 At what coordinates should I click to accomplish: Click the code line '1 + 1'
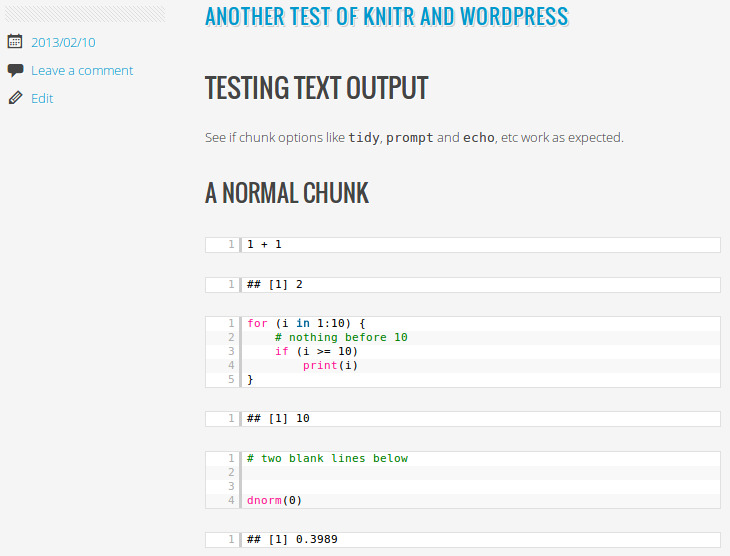click(x=264, y=244)
